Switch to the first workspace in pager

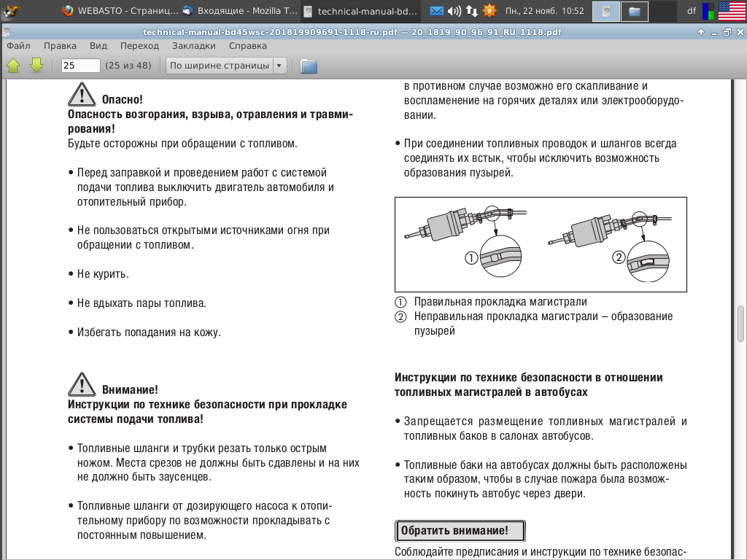[606, 12]
